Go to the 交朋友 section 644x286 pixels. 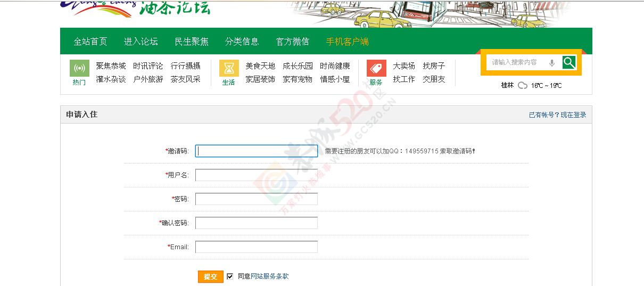(x=434, y=79)
